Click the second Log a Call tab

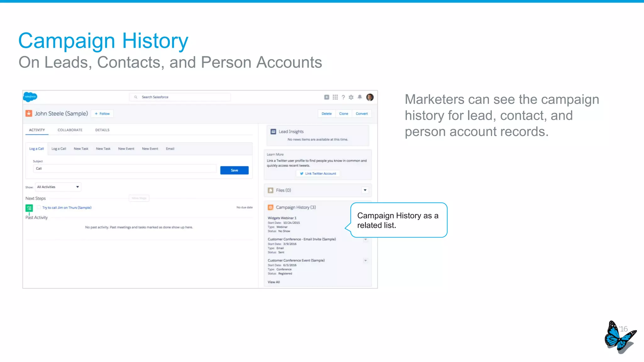(59, 149)
